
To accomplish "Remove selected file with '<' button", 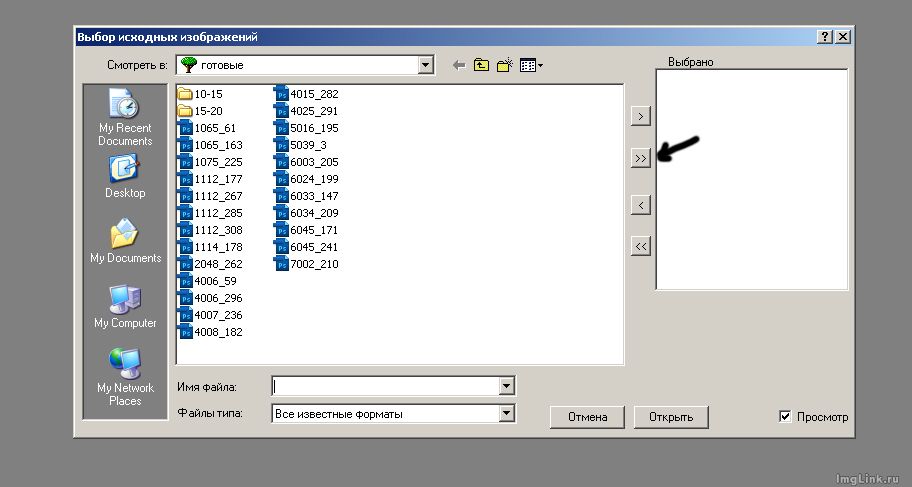I will tap(640, 205).
